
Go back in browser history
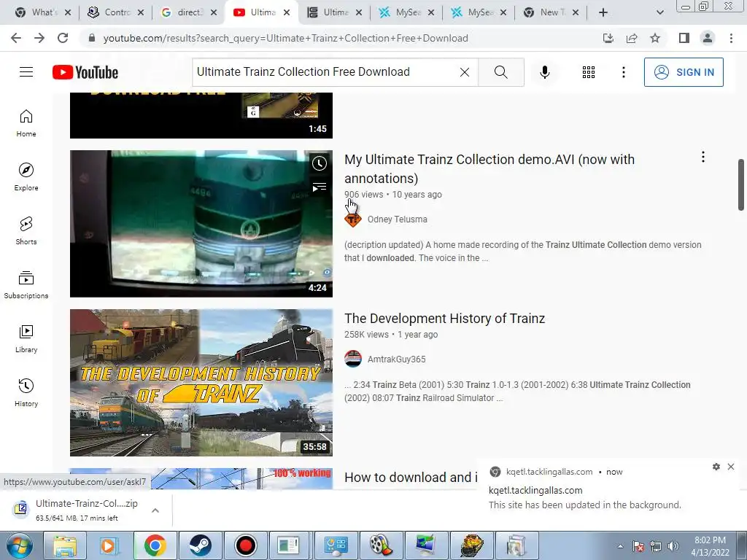[x=16, y=38]
